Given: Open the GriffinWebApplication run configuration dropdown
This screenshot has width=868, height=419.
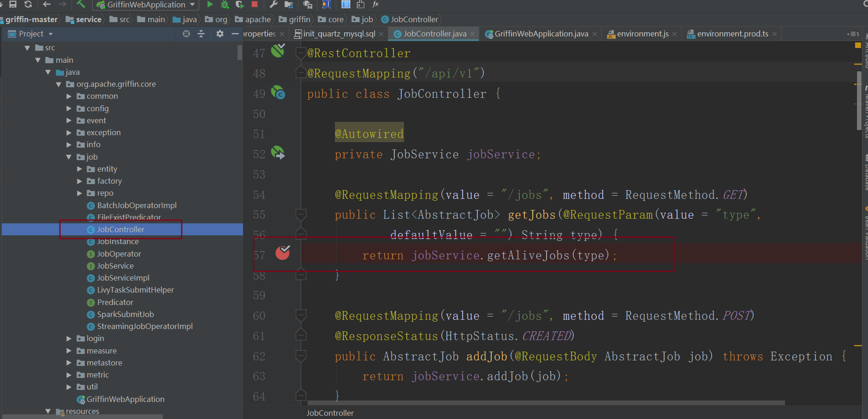Looking at the screenshot, I should 146,5.
